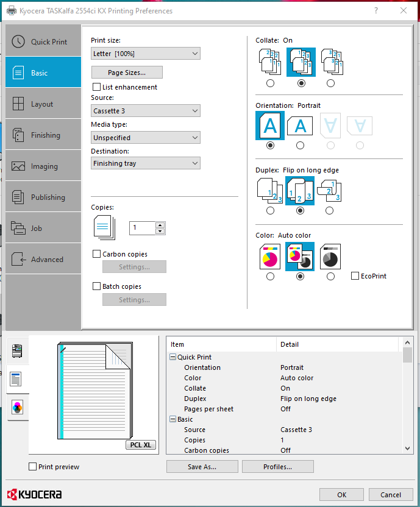This screenshot has width=420, height=507.
Task: Click the copies stacked pages icon
Action: (x=104, y=228)
